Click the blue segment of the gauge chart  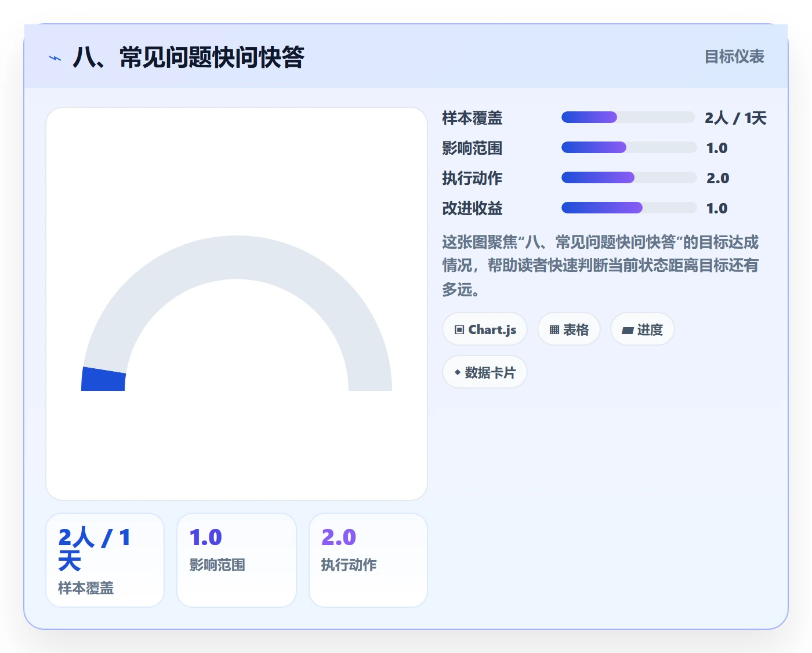pyautogui.click(x=104, y=380)
